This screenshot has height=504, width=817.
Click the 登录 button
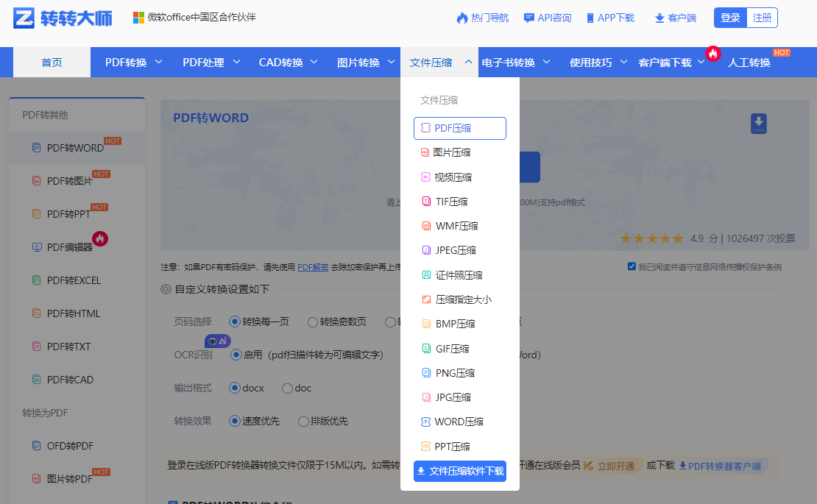click(x=729, y=17)
